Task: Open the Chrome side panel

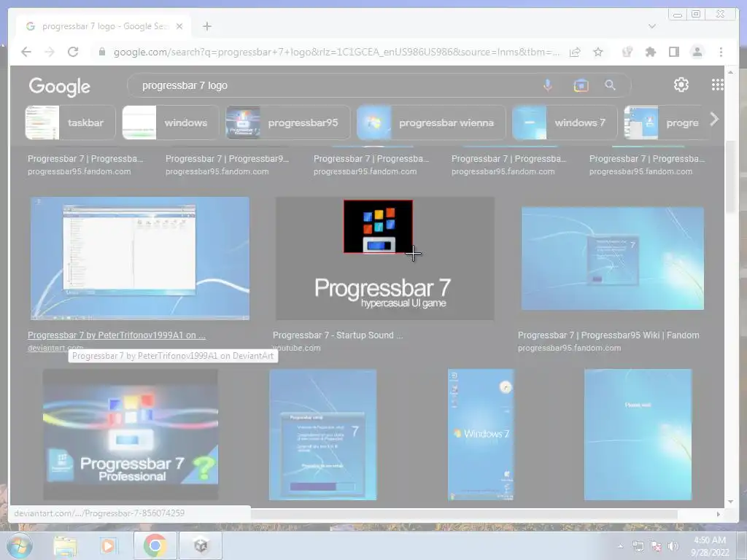Action: click(673, 52)
